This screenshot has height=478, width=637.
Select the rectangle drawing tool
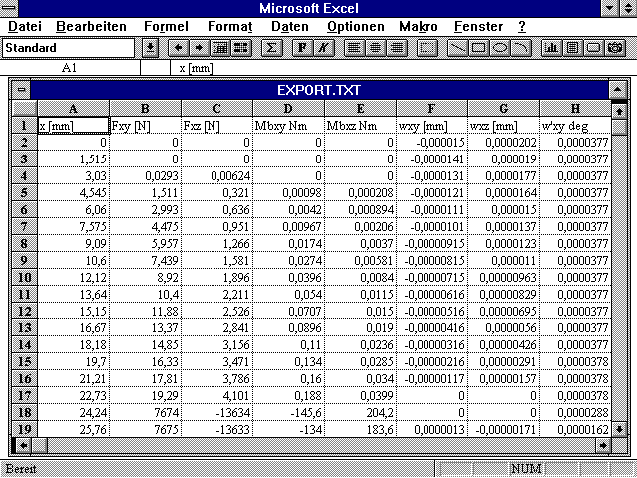[x=479, y=48]
